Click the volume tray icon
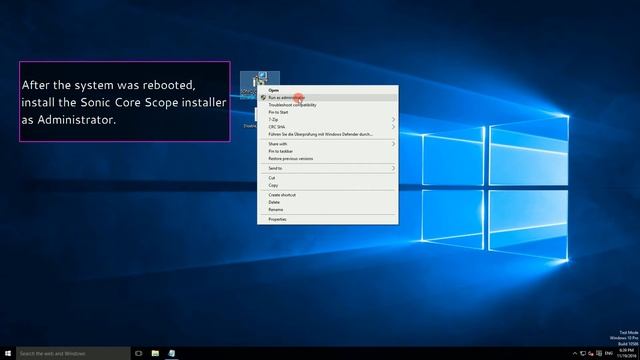640x360 pixels. tap(591, 353)
